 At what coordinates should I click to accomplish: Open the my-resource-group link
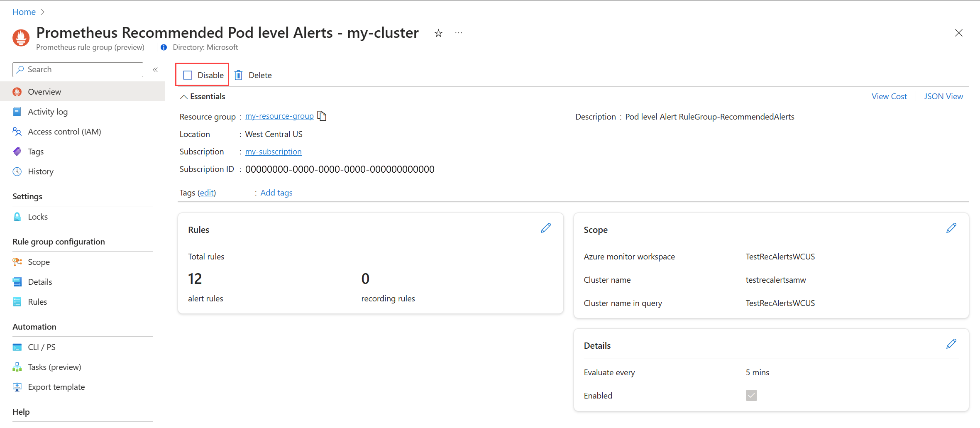point(279,116)
